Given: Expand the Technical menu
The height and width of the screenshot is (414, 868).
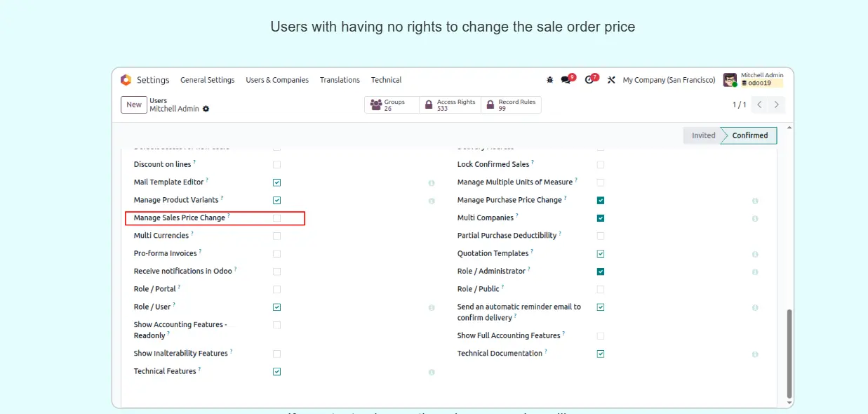Looking at the screenshot, I should point(386,80).
